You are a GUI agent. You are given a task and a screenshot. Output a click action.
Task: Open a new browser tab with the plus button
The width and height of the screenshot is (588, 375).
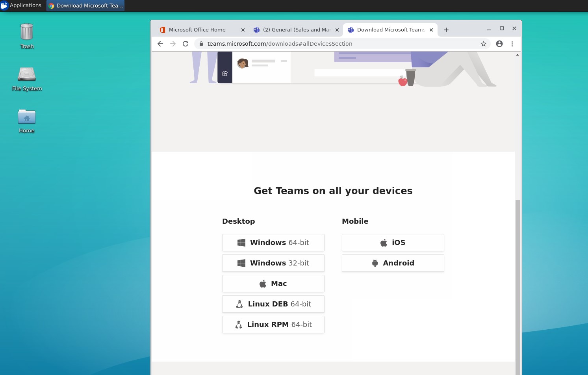[x=446, y=30]
